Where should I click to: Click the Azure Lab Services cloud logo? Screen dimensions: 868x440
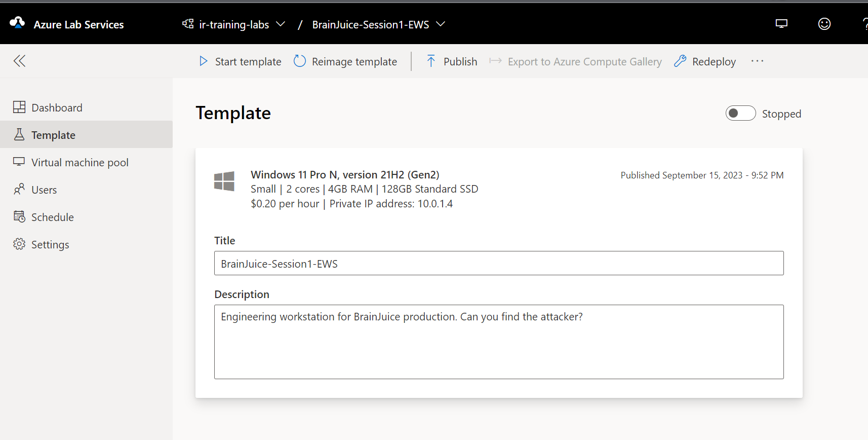[17, 23]
